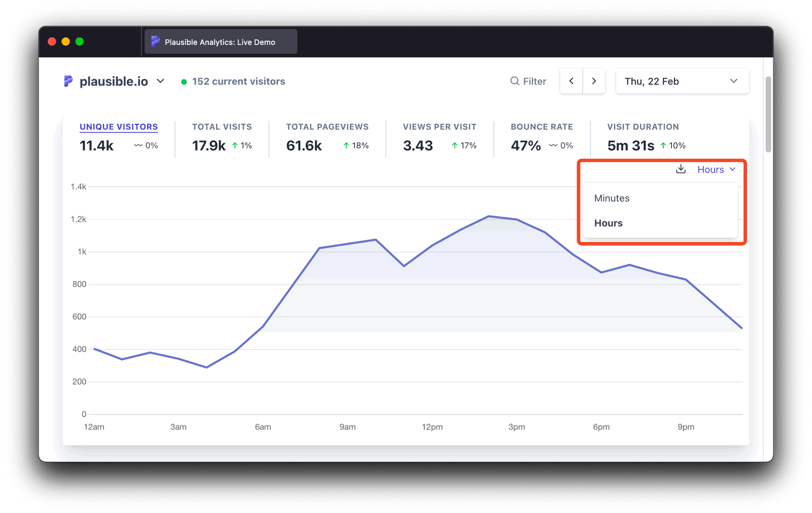Click the chart peak near 3pm
Image resolution: width=812 pixels, height=513 pixels.
[489, 216]
